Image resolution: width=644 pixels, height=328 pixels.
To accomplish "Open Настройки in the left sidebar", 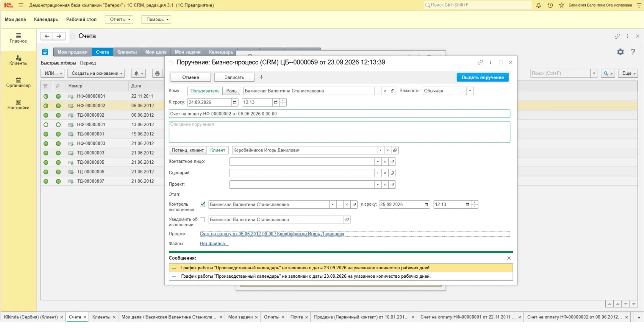I will pyautogui.click(x=18, y=105).
